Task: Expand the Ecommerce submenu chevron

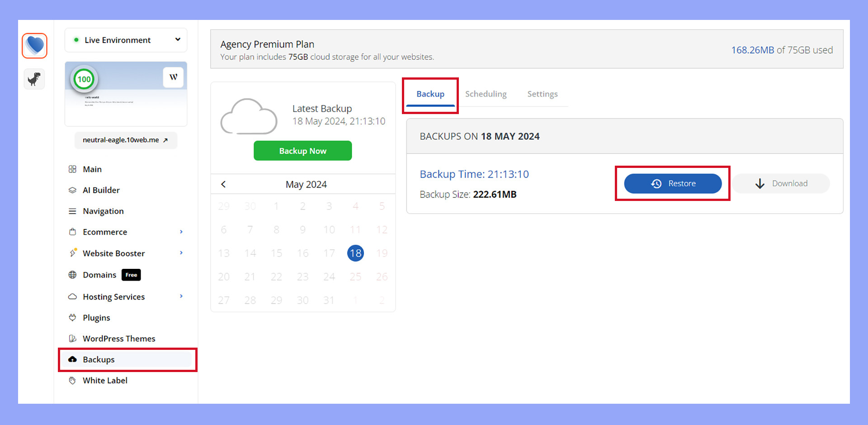Action: (x=181, y=231)
